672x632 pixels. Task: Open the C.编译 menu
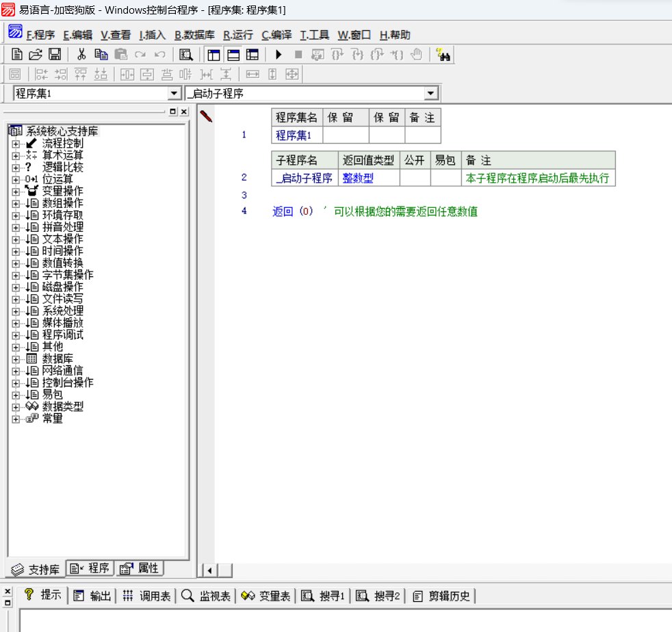(x=276, y=35)
